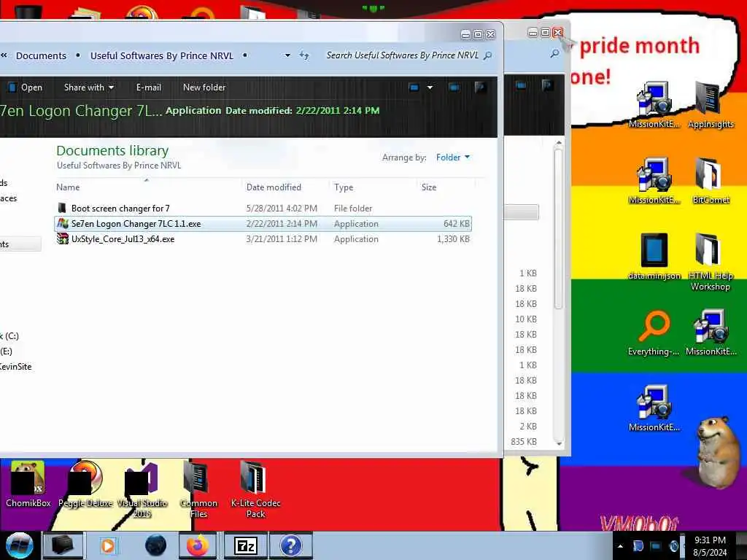This screenshot has height=560, width=747.
Task: Open Firefox from the taskbar
Action: pos(198,545)
